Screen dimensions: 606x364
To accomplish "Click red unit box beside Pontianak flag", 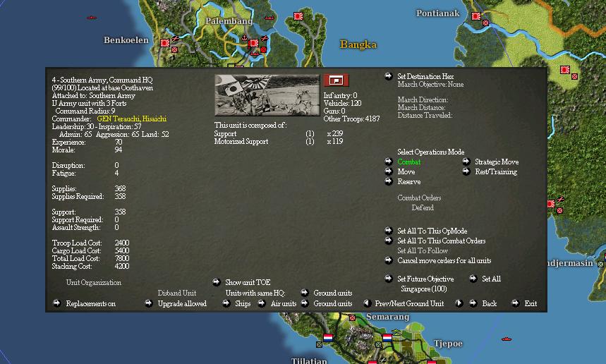I will point(486,23).
